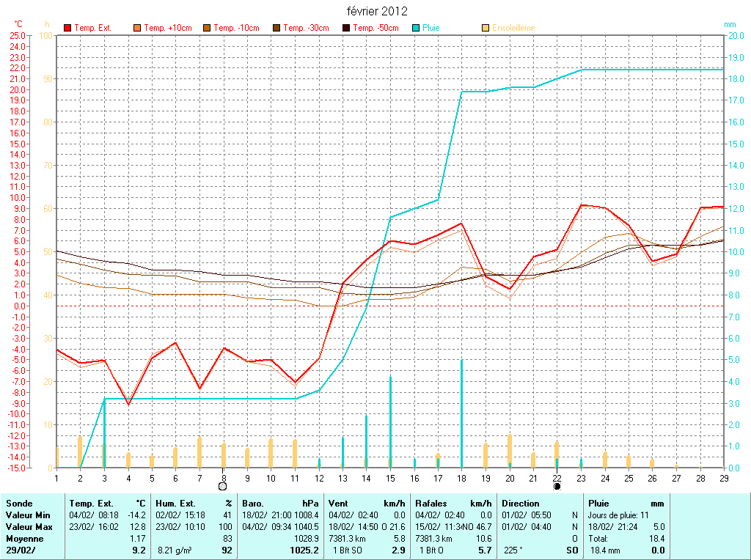Viewport: 751px width, 560px height.
Task: Click the orange Temp. +10cm legend swatch
Action: 137,28
